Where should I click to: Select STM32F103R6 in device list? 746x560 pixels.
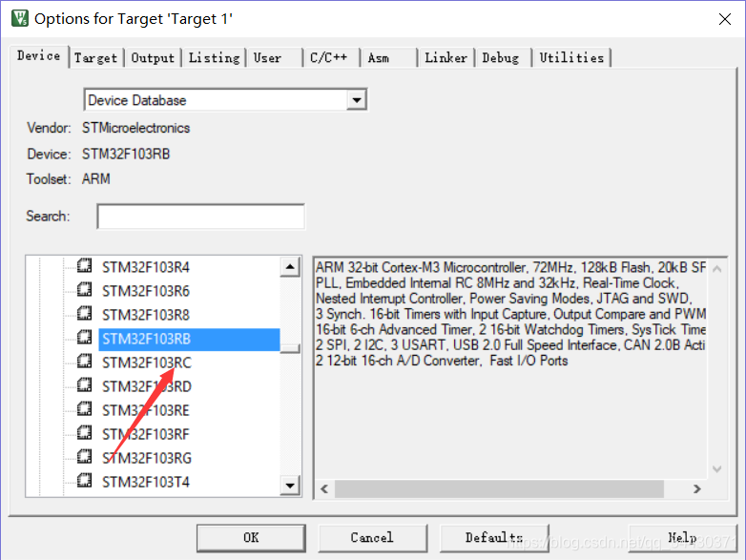pos(146,291)
